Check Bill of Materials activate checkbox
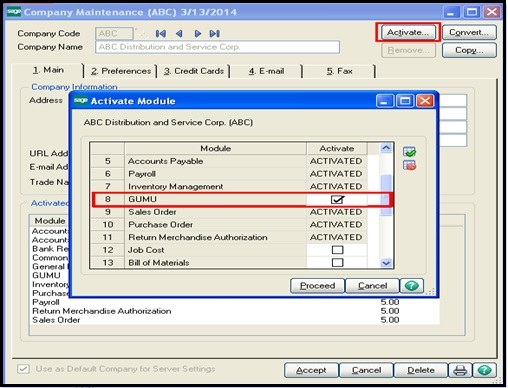Image resolution: width=508 pixels, height=388 pixels. coord(337,263)
